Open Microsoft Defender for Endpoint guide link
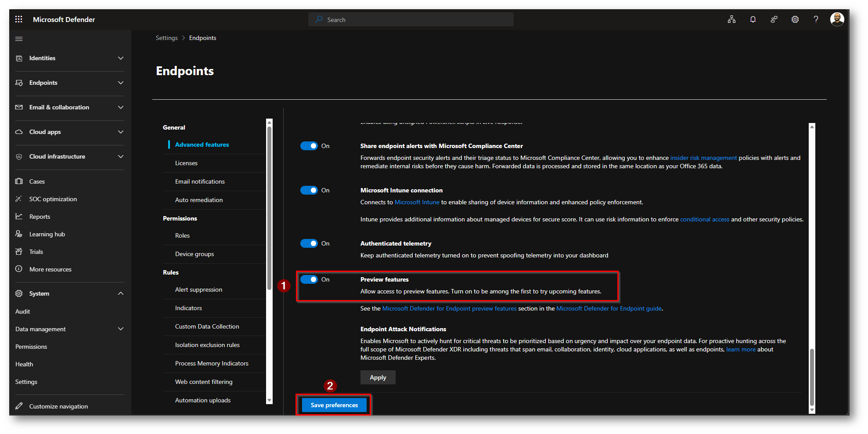868x434 pixels. pyautogui.click(x=609, y=308)
